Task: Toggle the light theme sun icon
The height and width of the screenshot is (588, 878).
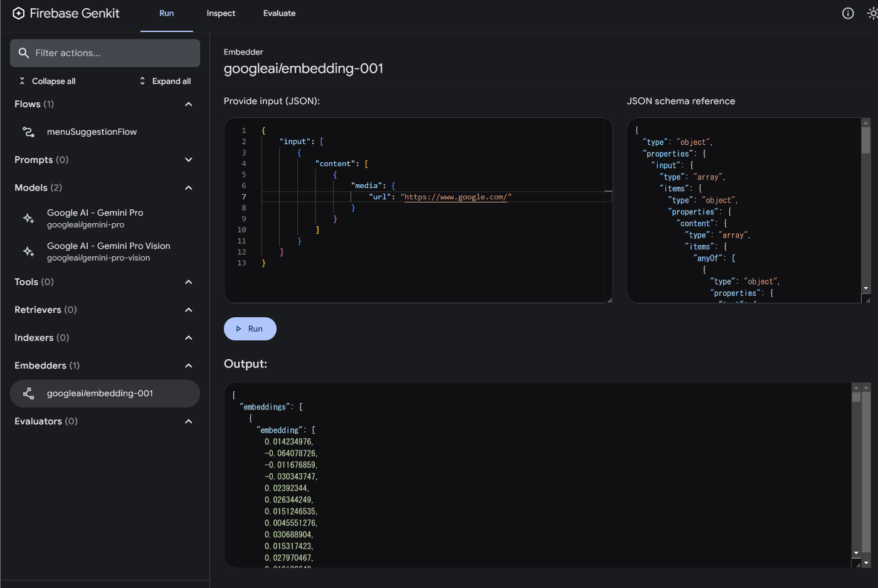Action: [872, 13]
